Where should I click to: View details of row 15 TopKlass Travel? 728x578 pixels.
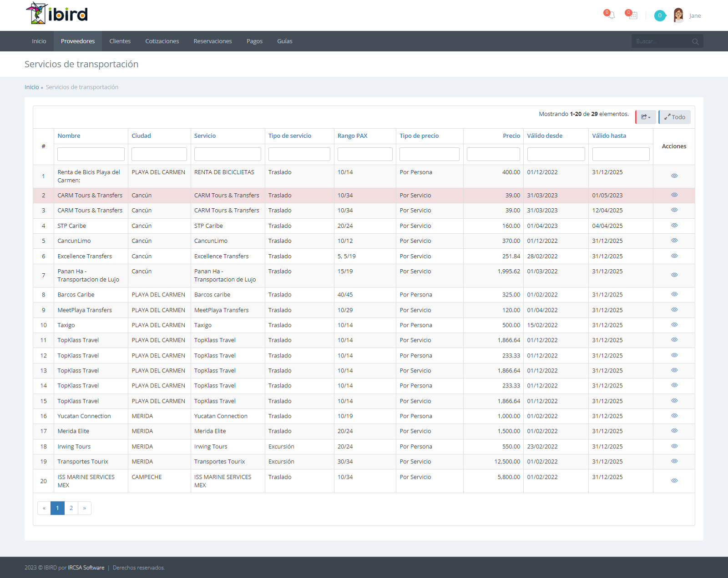click(x=674, y=400)
